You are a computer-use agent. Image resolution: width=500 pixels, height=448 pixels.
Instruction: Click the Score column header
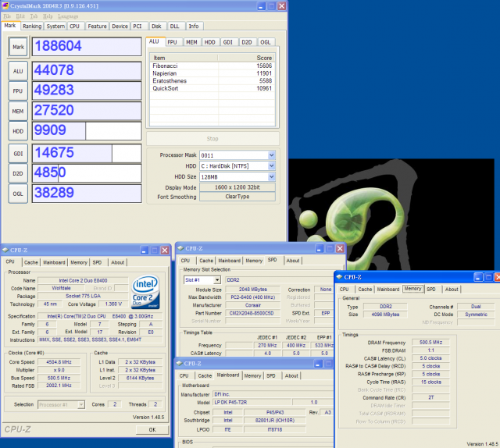click(x=246, y=58)
